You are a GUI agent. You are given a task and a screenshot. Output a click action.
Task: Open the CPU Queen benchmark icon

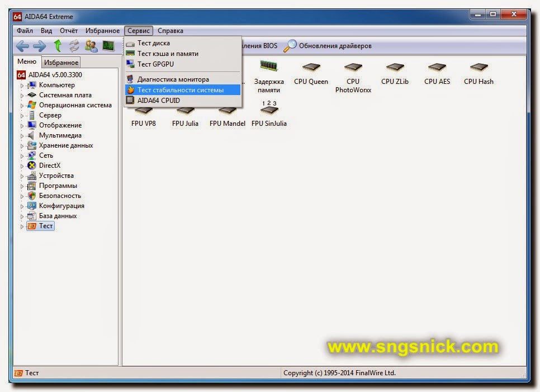click(311, 67)
